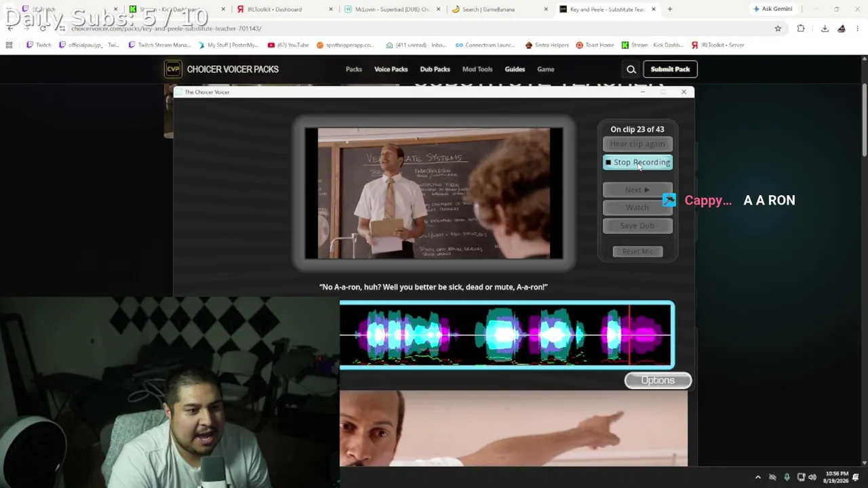The image size is (868, 488).
Task: Open the browser downloads icon
Action: click(x=825, y=28)
